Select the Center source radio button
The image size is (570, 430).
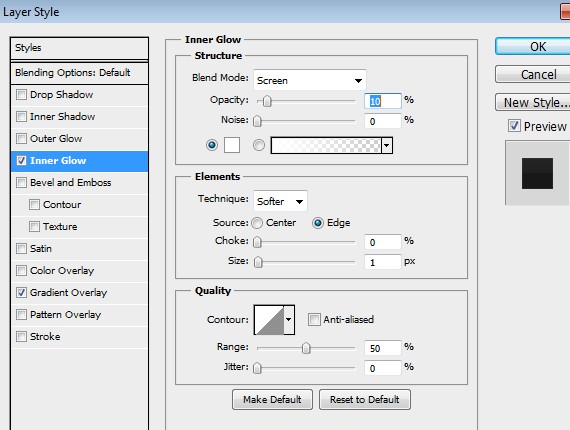pos(257,223)
